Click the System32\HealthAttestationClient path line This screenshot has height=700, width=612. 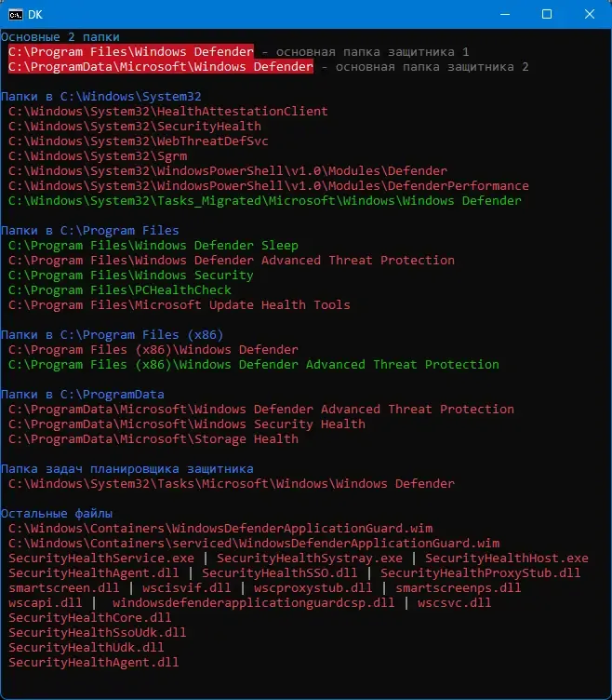click(x=168, y=112)
